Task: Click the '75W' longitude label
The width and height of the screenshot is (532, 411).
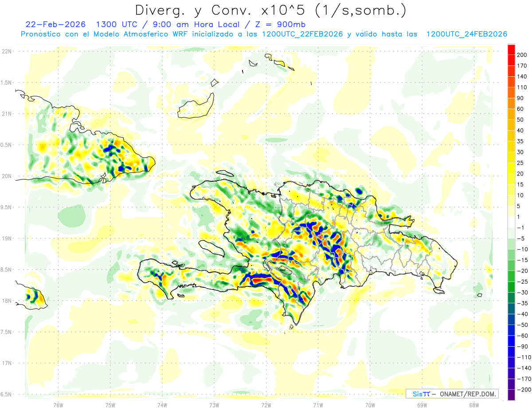Action: [110, 404]
